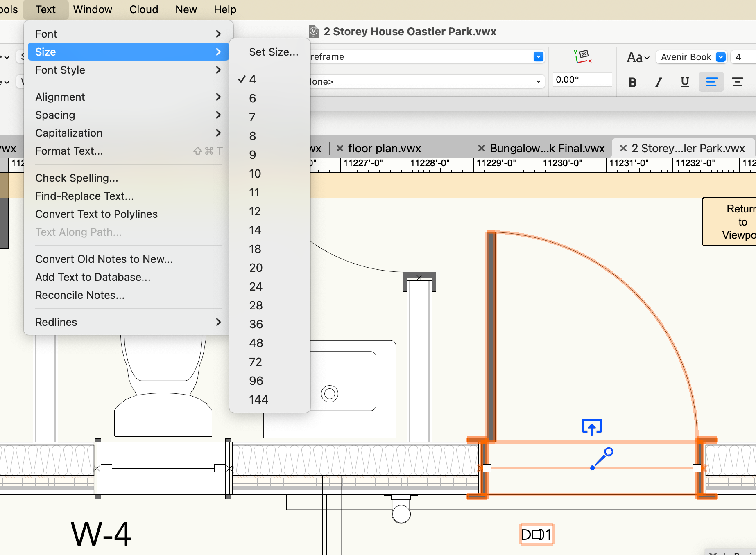The image size is (756, 555).
Task: Click the rotation angle 0.00° field
Action: [582, 79]
